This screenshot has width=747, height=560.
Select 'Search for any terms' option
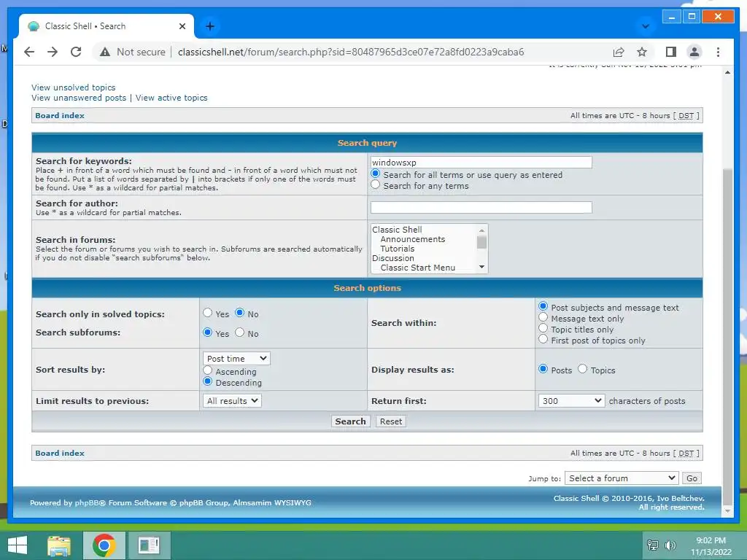pos(376,184)
